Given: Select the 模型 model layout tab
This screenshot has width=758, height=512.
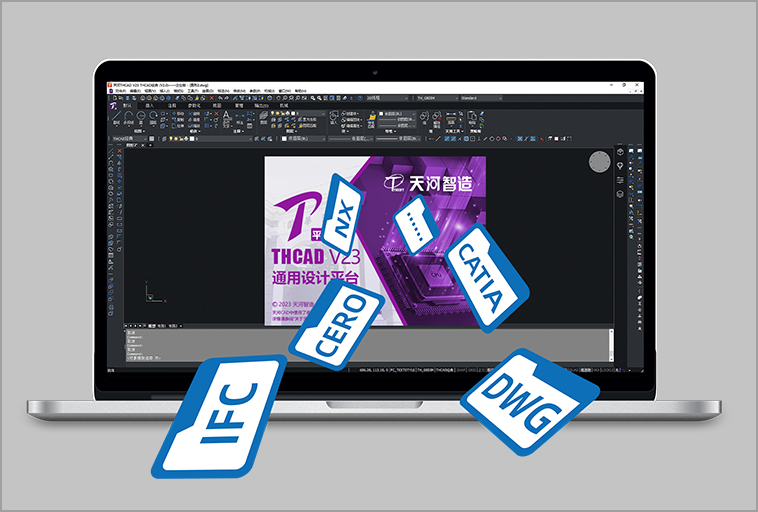Looking at the screenshot, I should pyautogui.click(x=152, y=326).
